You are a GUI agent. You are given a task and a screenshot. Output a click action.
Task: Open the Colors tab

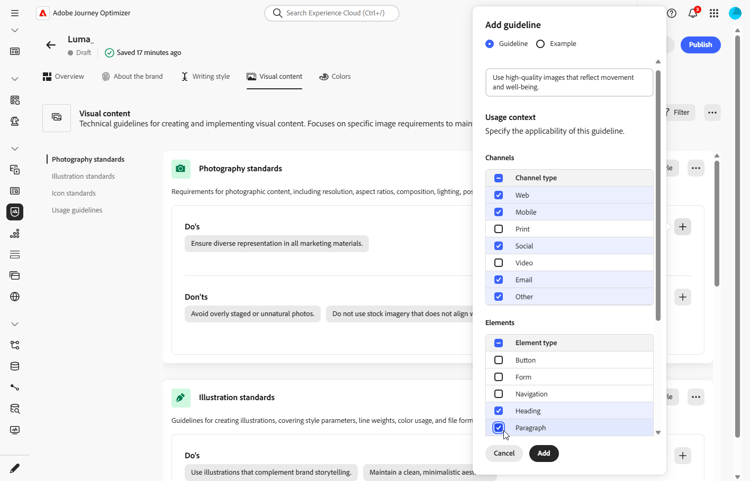[335, 77]
